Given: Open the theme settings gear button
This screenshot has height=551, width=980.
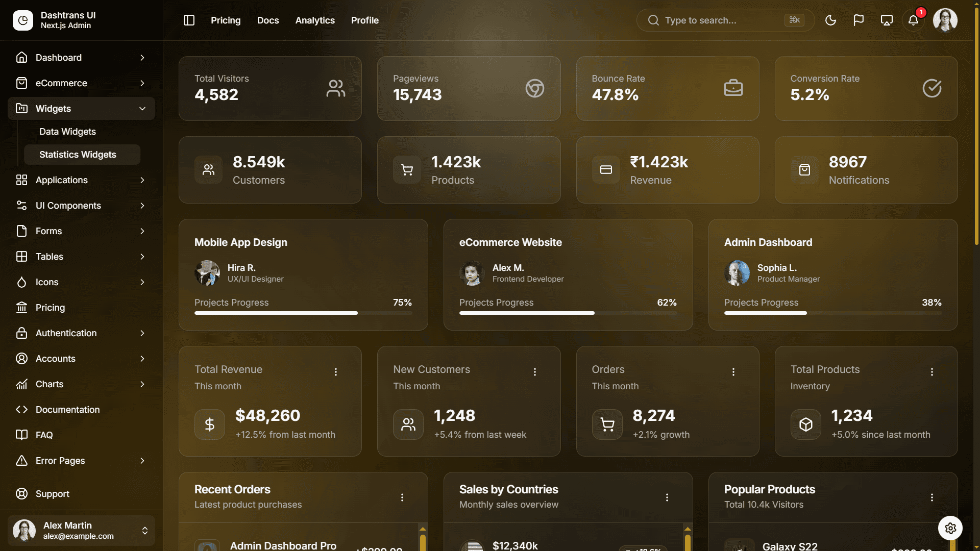Looking at the screenshot, I should pyautogui.click(x=950, y=528).
